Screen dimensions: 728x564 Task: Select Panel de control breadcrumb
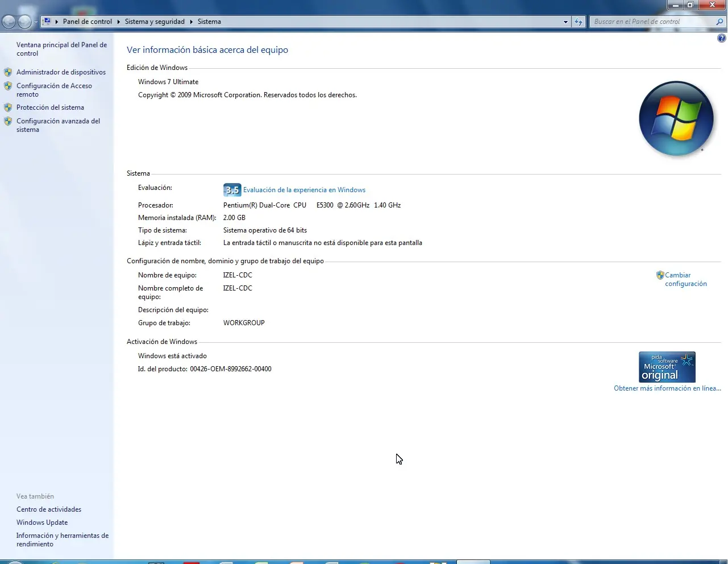pyautogui.click(x=88, y=22)
